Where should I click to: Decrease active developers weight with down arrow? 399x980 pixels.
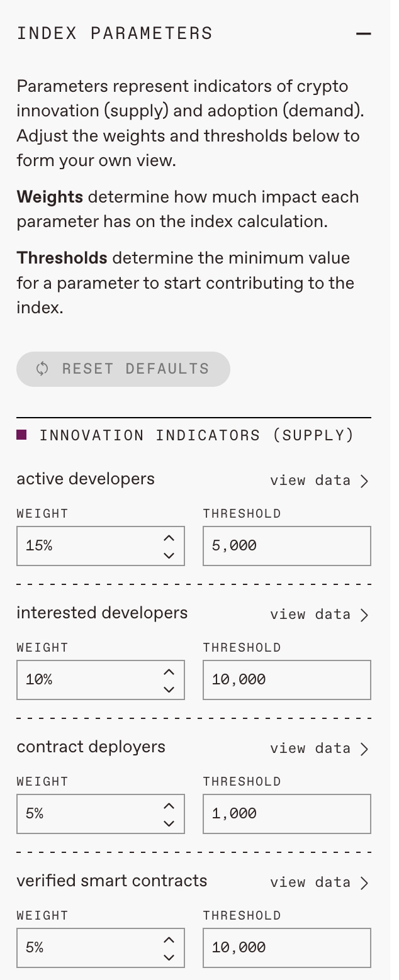169,555
